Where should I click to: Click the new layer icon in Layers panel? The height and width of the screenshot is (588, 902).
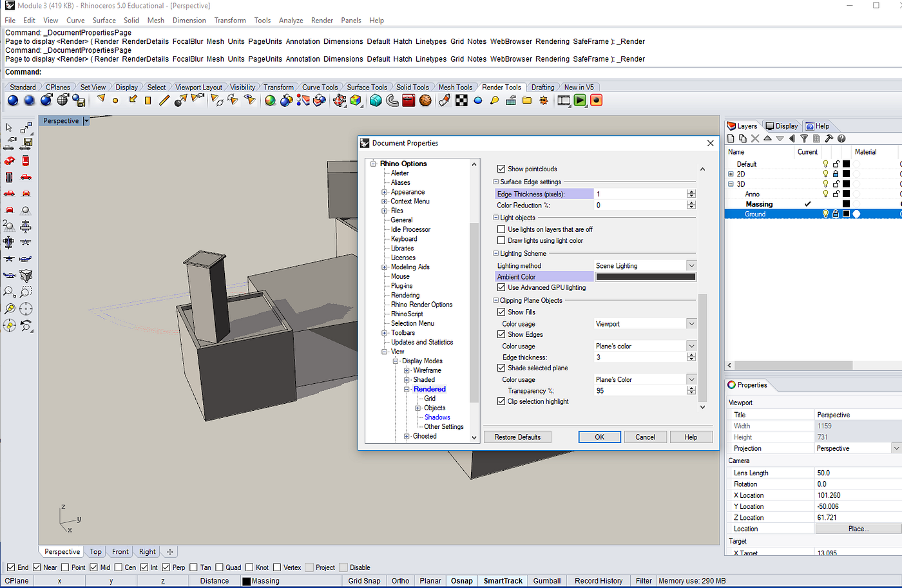point(731,138)
